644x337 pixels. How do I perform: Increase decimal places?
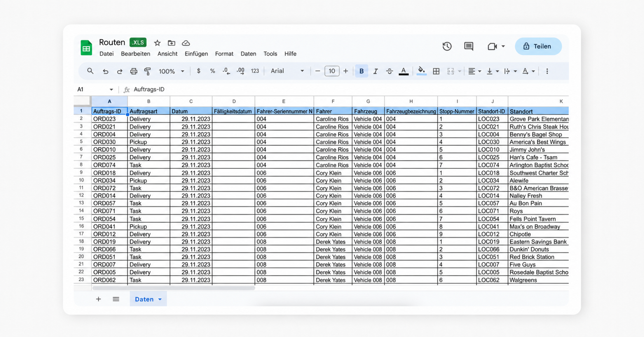pos(241,71)
